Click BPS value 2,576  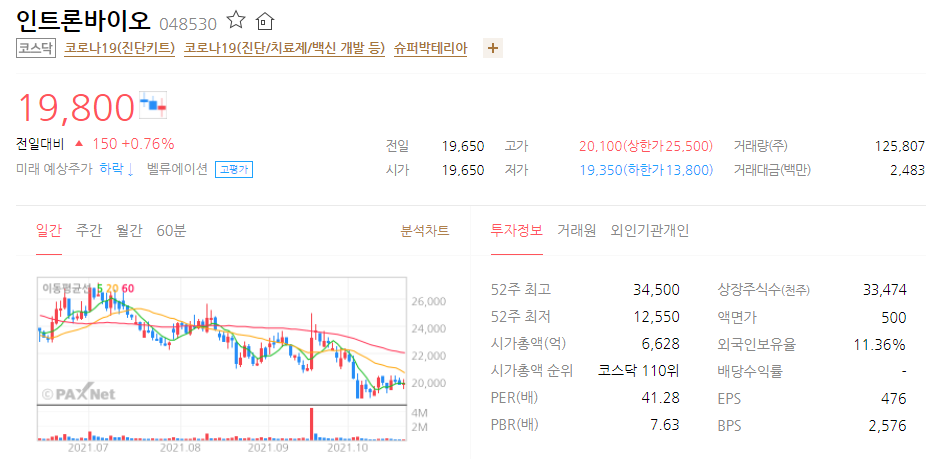(888, 426)
